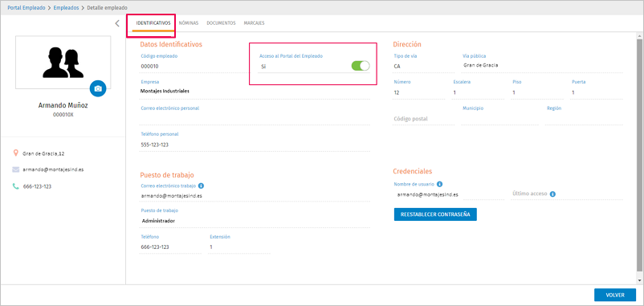Image resolution: width=644 pixels, height=306 pixels.
Task: Click the Volver button
Action: [615, 295]
